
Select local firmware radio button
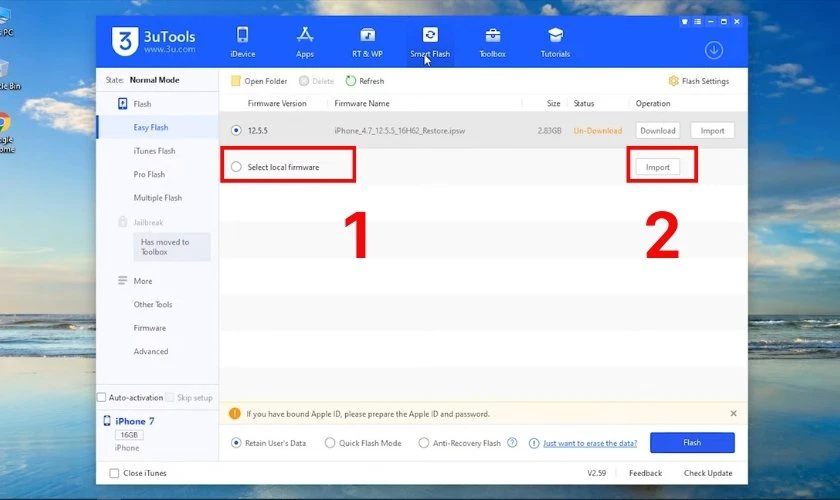tap(236, 167)
